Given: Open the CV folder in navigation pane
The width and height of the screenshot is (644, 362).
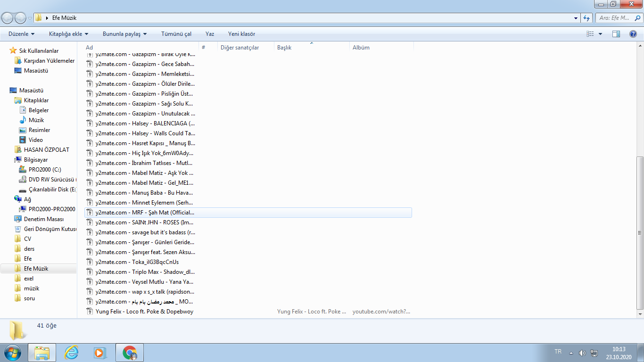Looking at the screenshot, I should click(x=23, y=239).
